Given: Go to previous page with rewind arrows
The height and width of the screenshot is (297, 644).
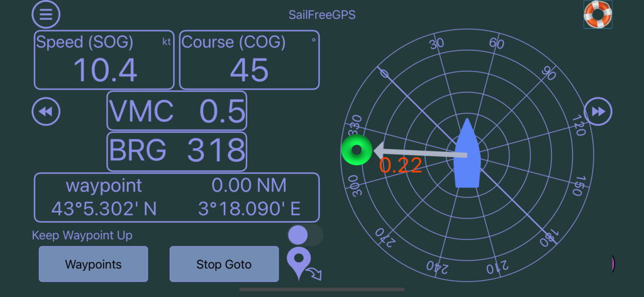Looking at the screenshot, I should pos(46,111).
